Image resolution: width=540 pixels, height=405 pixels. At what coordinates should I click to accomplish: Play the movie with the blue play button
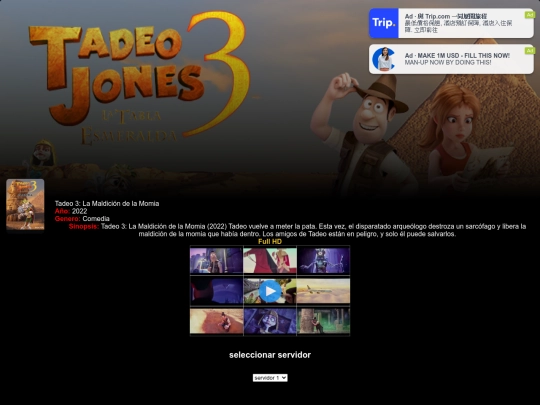pyautogui.click(x=270, y=291)
